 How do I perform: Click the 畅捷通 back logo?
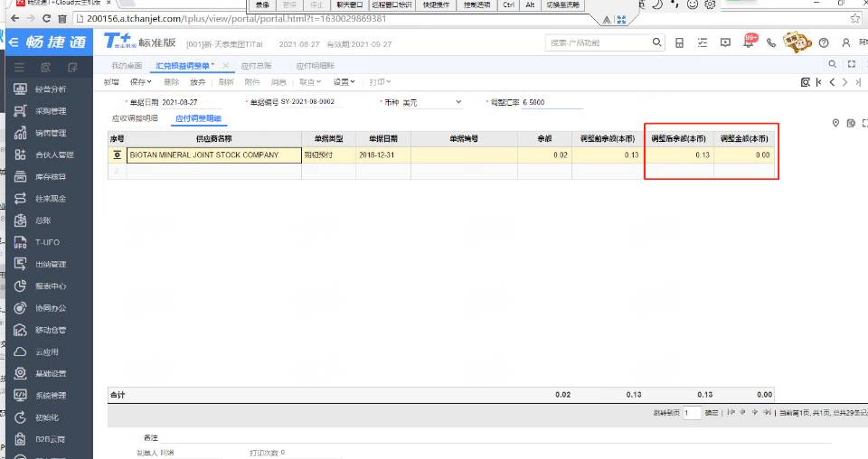(x=48, y=42)
